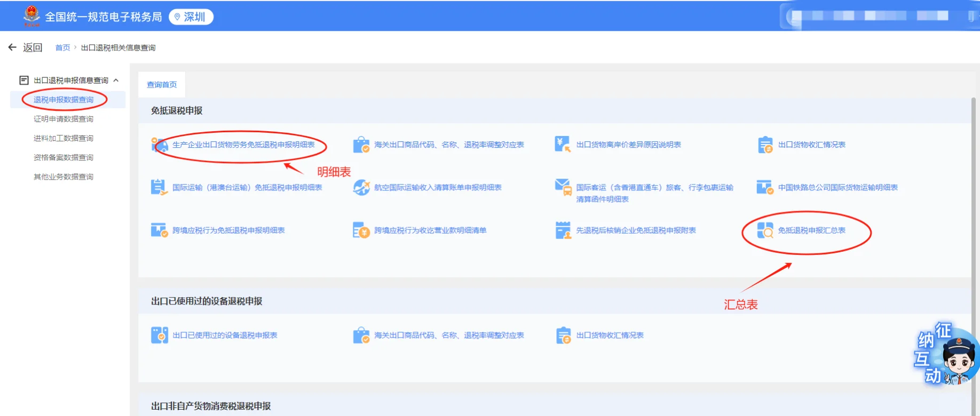Image resolution: width=980 pixels, height=416 pixels.
Task: Click the 免抵退税申报 section heading
Action: (x=177, y=110)
